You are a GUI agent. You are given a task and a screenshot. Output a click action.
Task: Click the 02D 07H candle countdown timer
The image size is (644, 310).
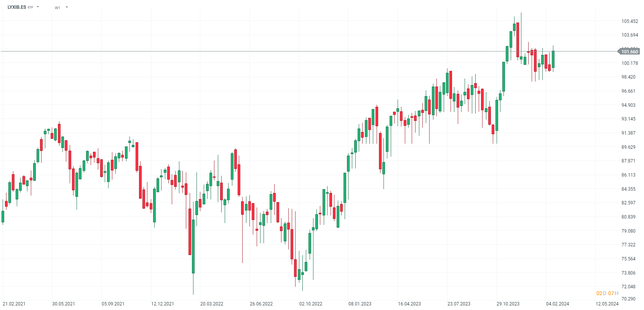pyautogui.click(x=607, y=293)
